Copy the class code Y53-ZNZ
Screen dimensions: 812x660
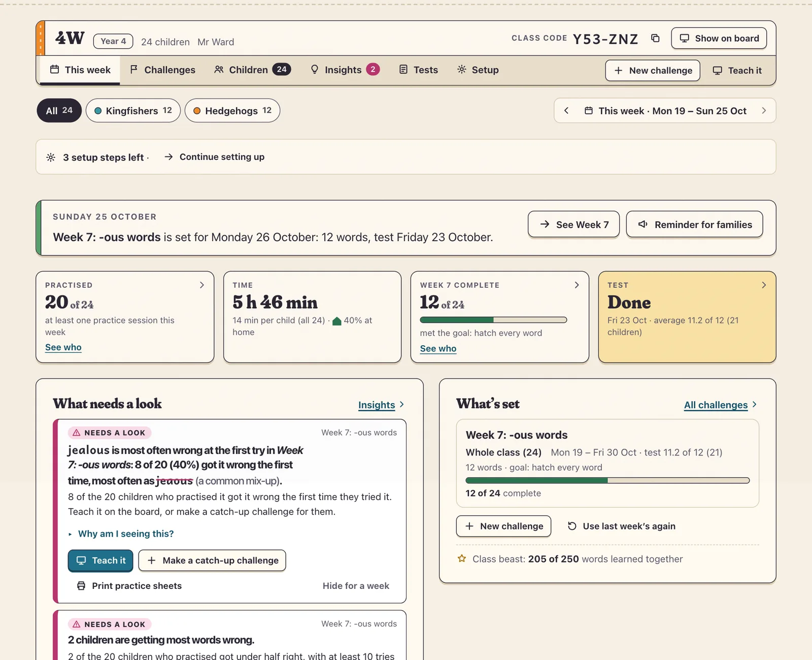655,38
